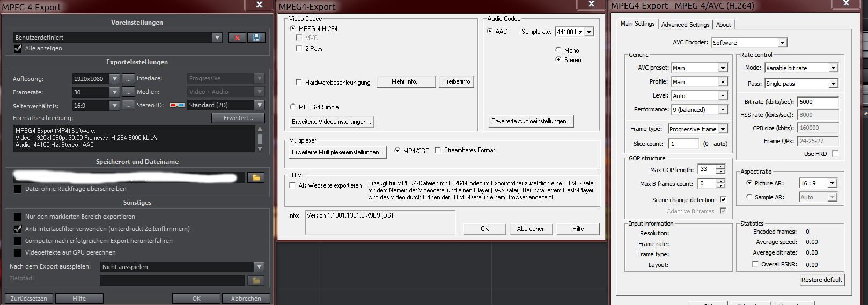This screenshot has width=868, height=305.
Task: Browse for save location folder in Speicherort
Action: pos(255,177)
